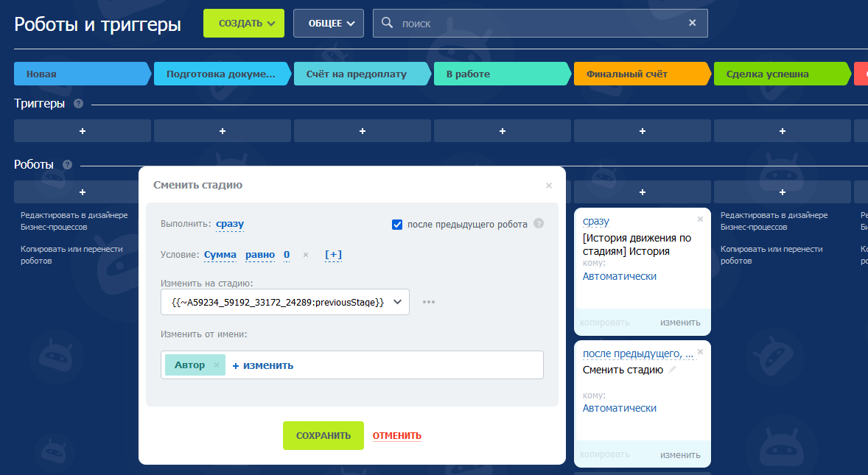The image size is (868, 475).
Task: Toggle the после предыдущего робота checkbox
Action: click(397, 225)
